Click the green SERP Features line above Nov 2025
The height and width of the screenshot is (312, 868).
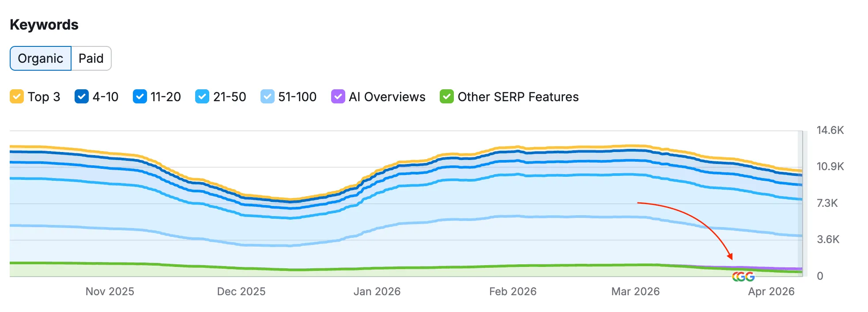point(110,263)
